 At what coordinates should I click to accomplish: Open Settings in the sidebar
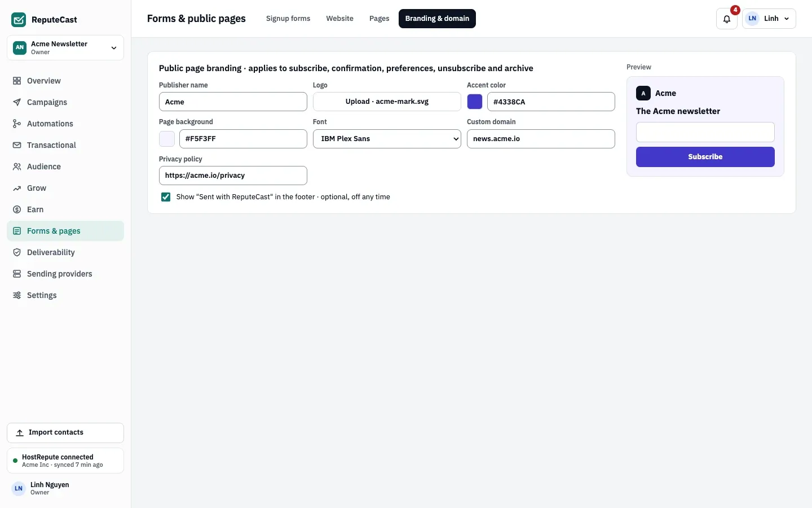click(x=65, y=295)
